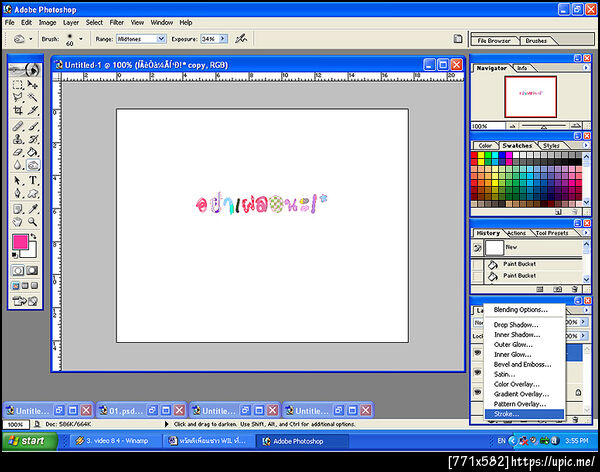Open the File Browser tab in palette well
The width and height of the screenshot is (600, 472).
(x=494, y=41)
